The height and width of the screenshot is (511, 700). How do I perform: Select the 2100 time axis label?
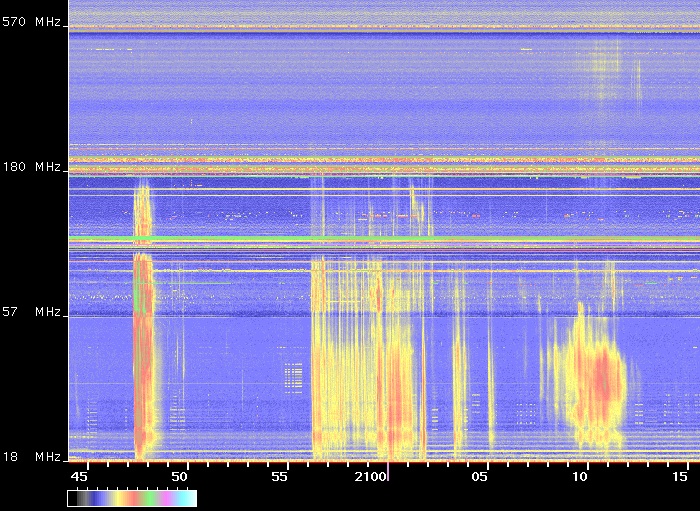coord(378,475)
